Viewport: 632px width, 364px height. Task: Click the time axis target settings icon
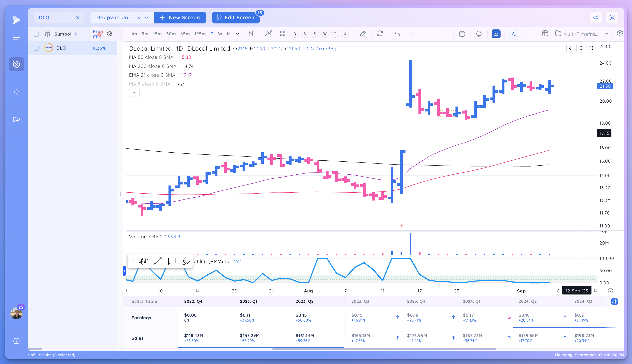point(610,291)
